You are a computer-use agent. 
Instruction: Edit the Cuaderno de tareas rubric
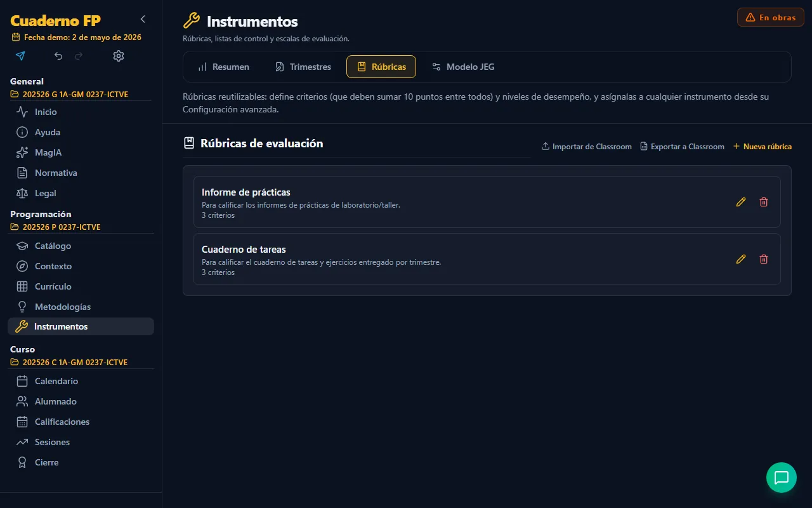coord(741,259)
